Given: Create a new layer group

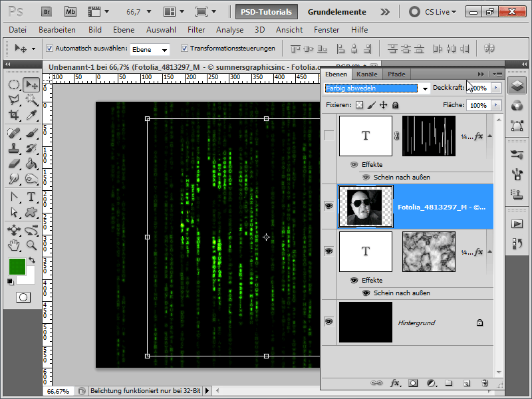Looking at the screenshot, I should [449, 383].
